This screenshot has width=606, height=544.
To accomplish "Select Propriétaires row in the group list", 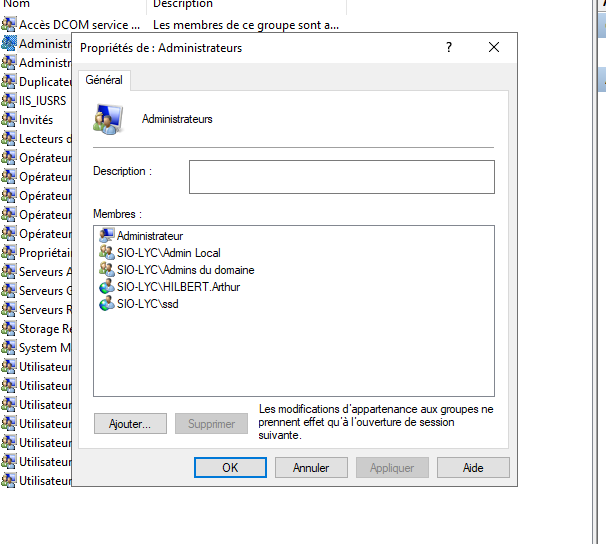I will pyautogui.click(x=36, y=253).
